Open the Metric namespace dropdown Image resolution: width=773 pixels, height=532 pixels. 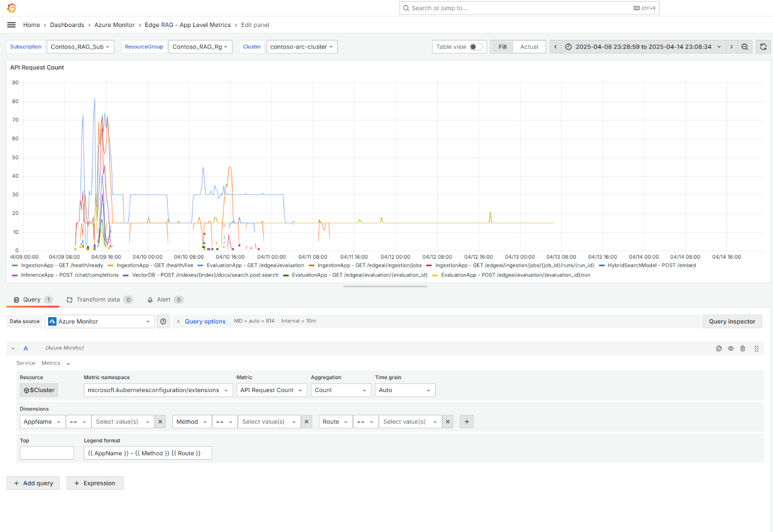point(158,390)
